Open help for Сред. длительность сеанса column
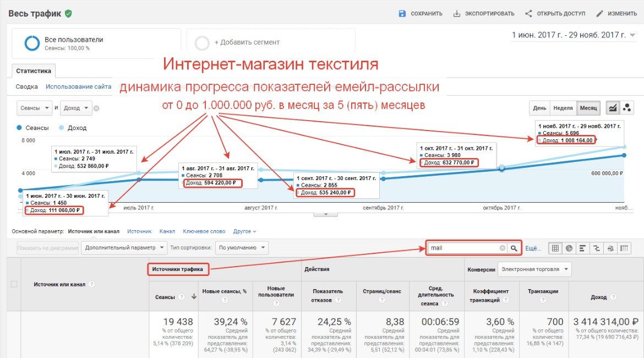The height and width of the screenshot is (358, 644). coord(444,303)
